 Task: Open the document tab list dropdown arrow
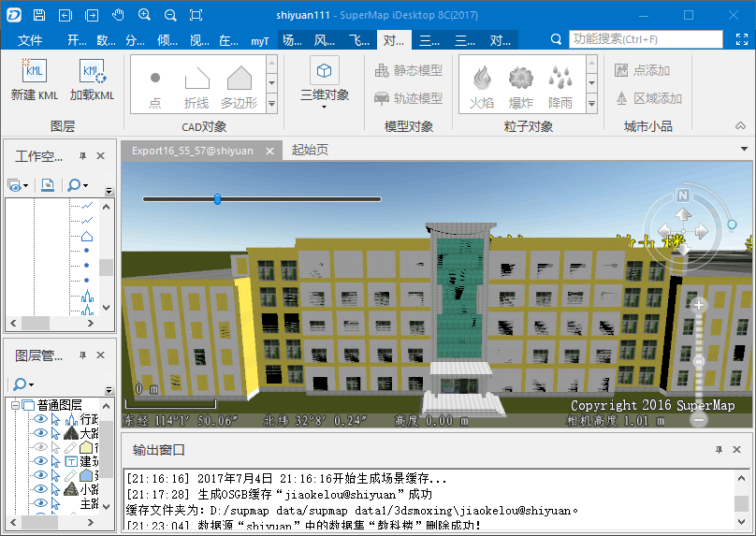point(744,150)
